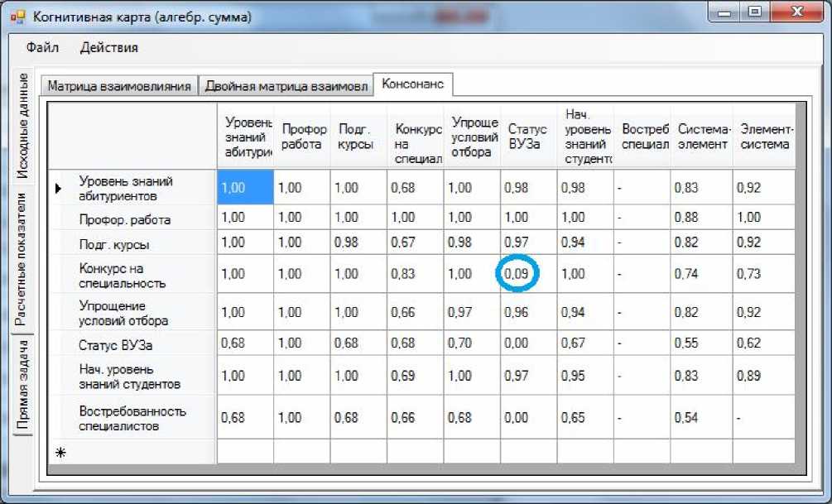Click the Система-элемент column header
Image resolution: width=832 pixels, height=504 pixels.
point(703,136)
